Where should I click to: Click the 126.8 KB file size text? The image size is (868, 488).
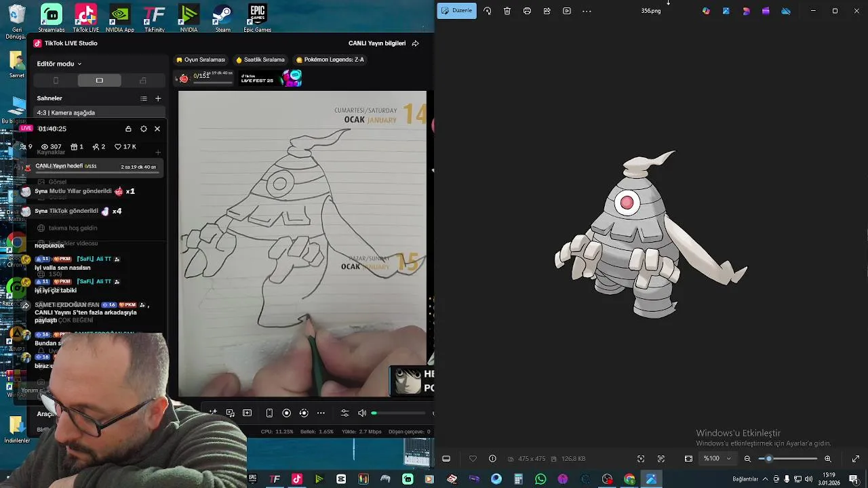tap(573, 459)
